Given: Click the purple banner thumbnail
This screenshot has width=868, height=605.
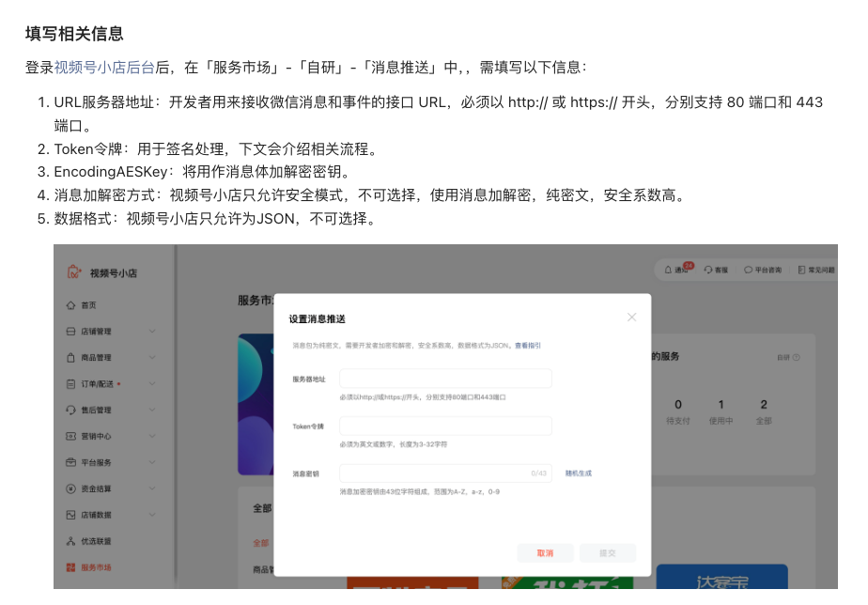Looking at the screenshot, I should tap(256, 404).
